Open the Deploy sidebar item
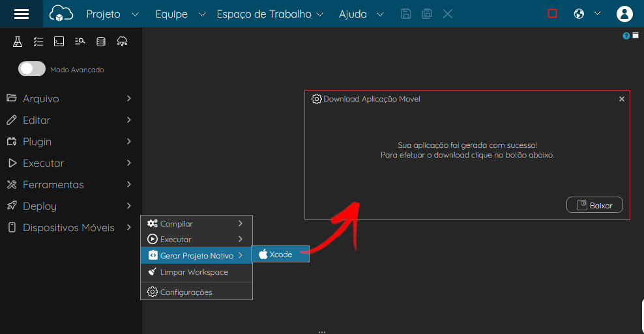Image resolution: width=644 pixels, height=334 pixels. (69, 206)
